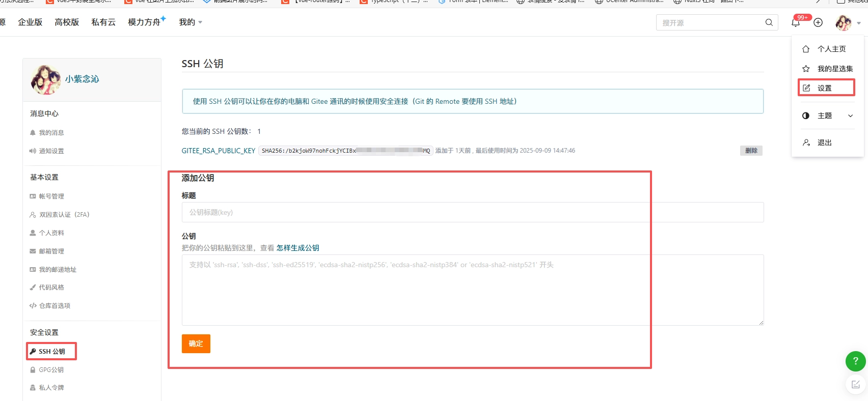Click the caret next to the avatar
Viewport: 868px width, 401px height.
[x=858, y=23]
